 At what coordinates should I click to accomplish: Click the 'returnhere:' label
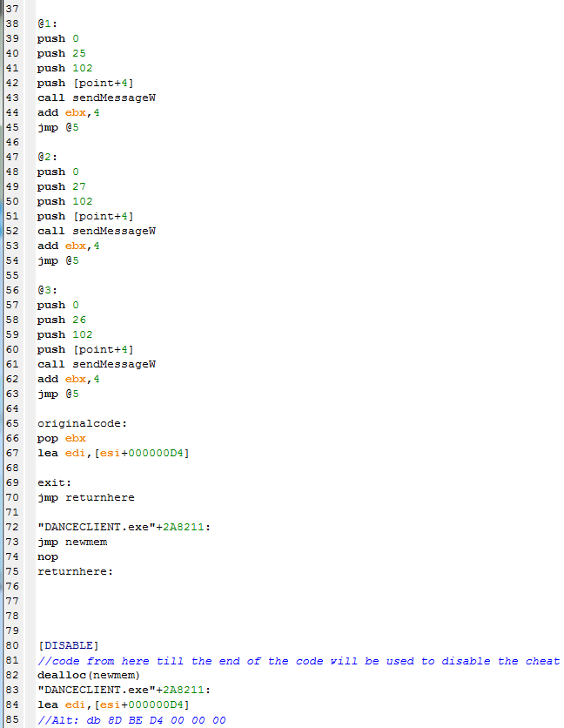pyautogui.click(x=75, y=571)
